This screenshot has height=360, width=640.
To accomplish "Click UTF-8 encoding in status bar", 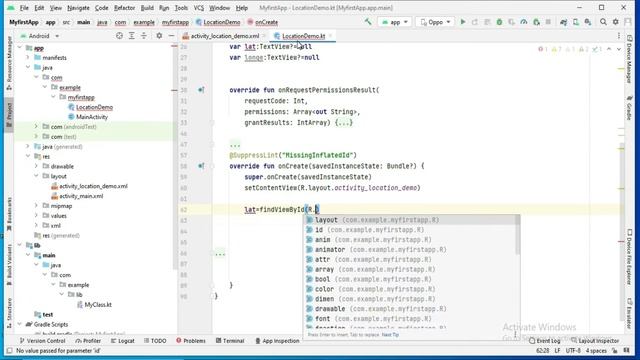I will [x=573, y=351].
